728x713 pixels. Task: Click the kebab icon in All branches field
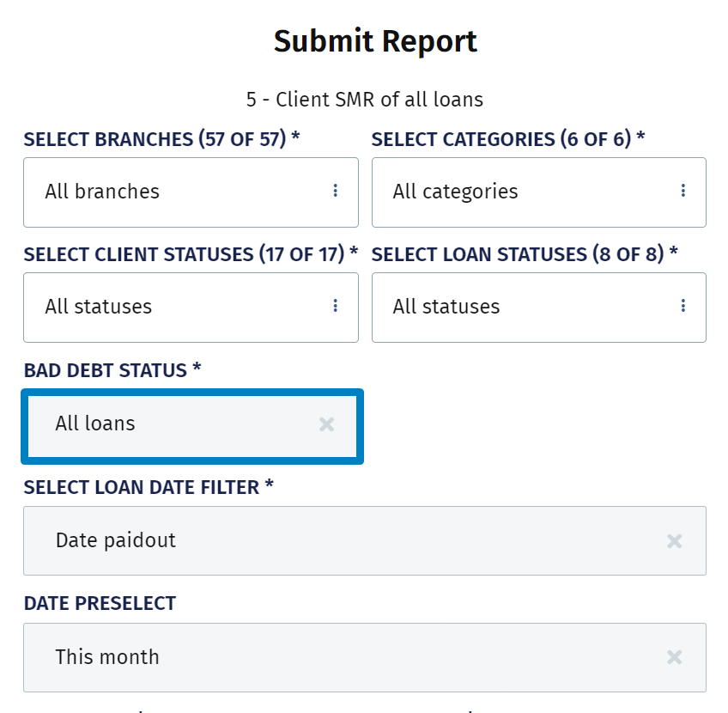[335, 191]
